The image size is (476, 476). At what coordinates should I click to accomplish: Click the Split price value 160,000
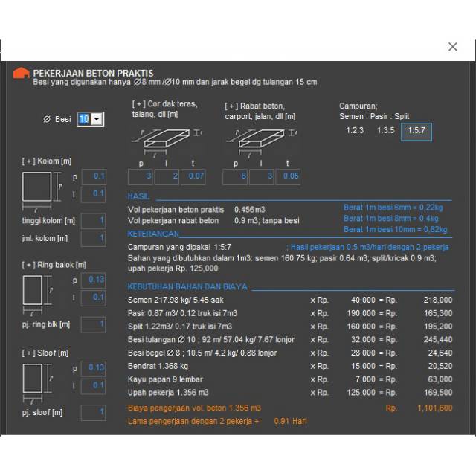click(361, 327)
